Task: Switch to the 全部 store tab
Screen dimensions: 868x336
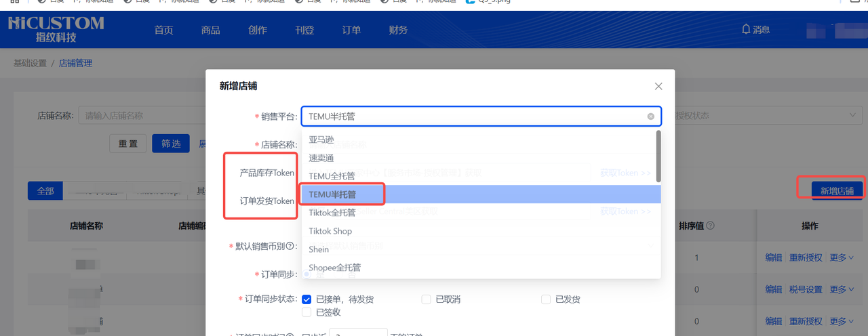Action: pyautogui.click(x=45, y=191)
